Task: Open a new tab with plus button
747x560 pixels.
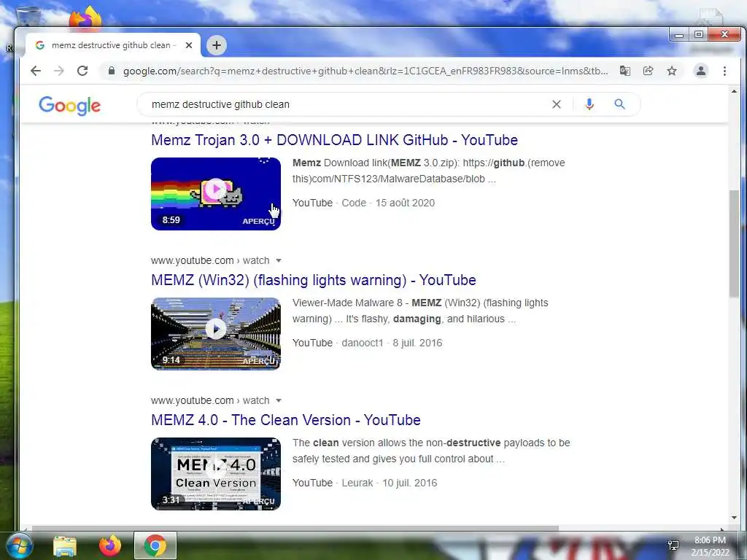Action: 216,45
